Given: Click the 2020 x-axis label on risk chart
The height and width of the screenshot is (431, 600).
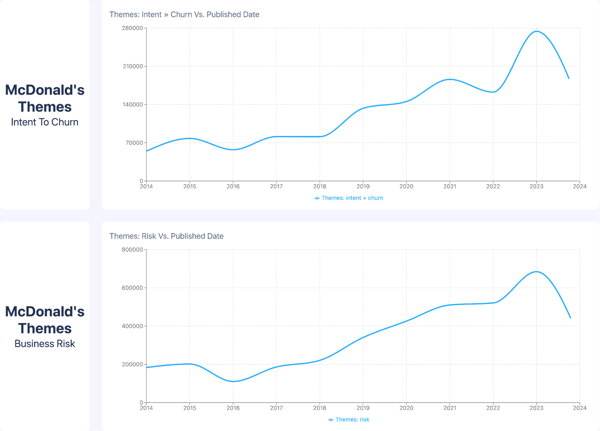Looking at the screenshot, I should tap(406, 409).
